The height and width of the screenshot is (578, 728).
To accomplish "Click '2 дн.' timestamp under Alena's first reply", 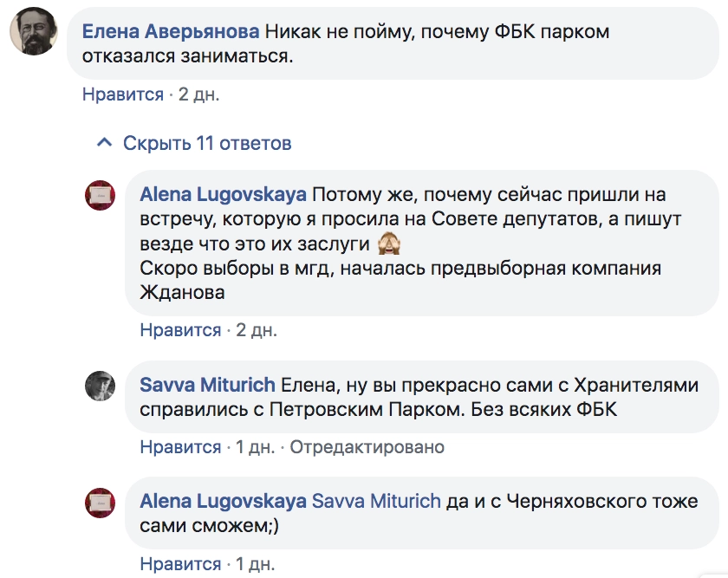I will click(x=257, y=330).
